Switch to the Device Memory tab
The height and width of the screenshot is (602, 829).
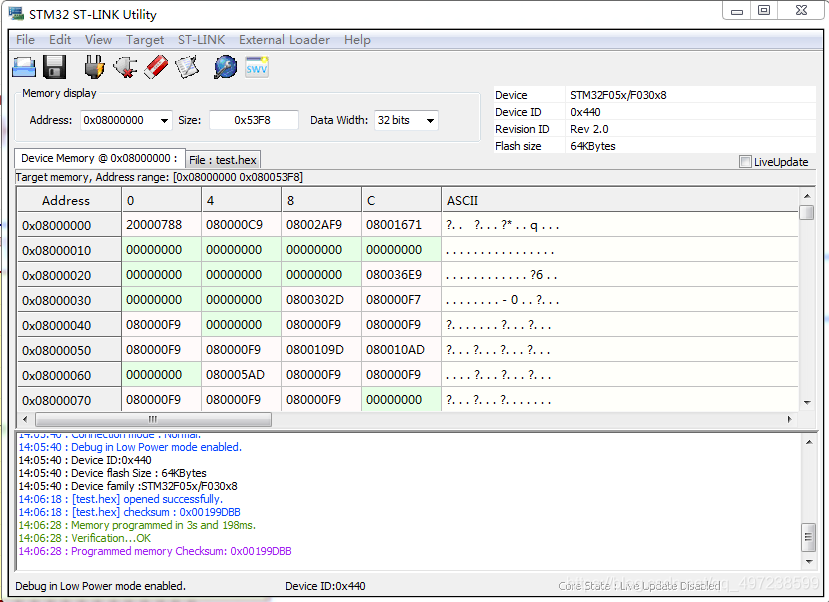point(99,158)
